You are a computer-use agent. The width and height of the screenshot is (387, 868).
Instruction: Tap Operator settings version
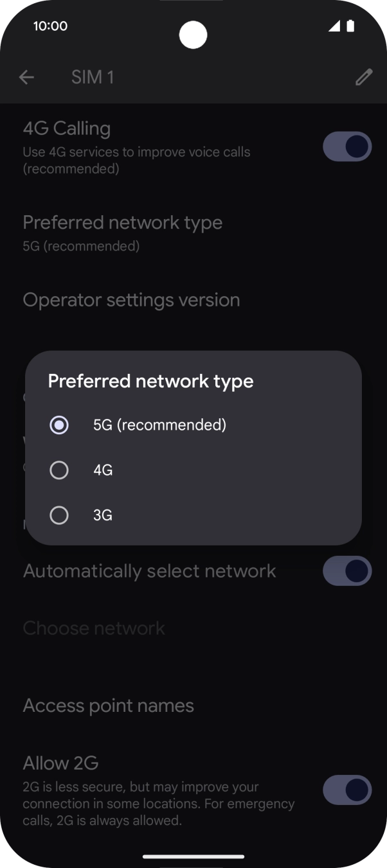coord(131,299)
